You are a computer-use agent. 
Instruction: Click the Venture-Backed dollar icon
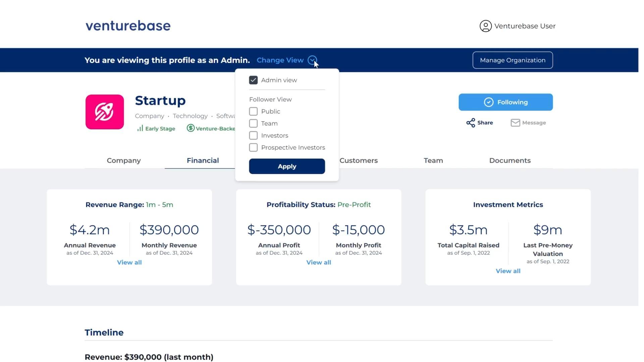click(191, 128)
